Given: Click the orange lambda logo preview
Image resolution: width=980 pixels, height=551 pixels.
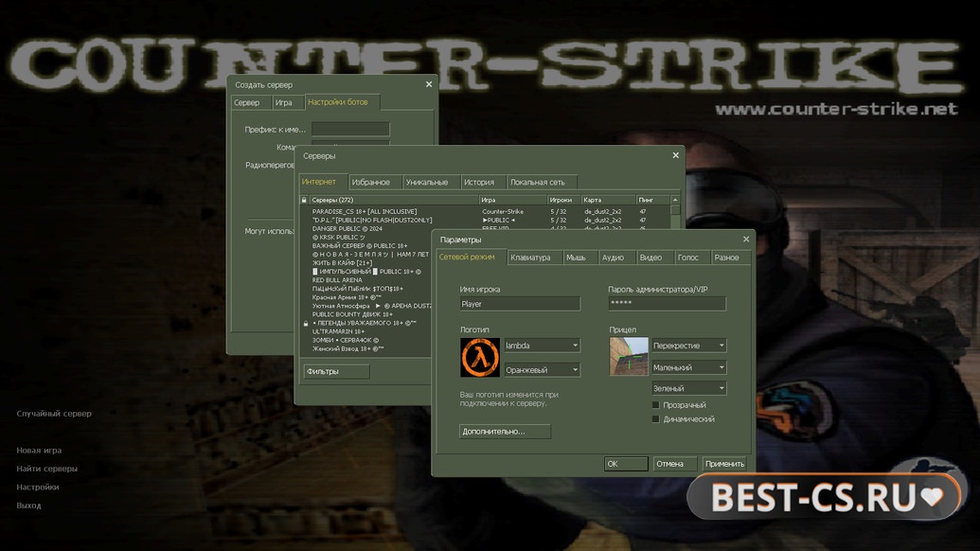Looking at the screenshot, I should pyautogui.click(x=480, y=357).
